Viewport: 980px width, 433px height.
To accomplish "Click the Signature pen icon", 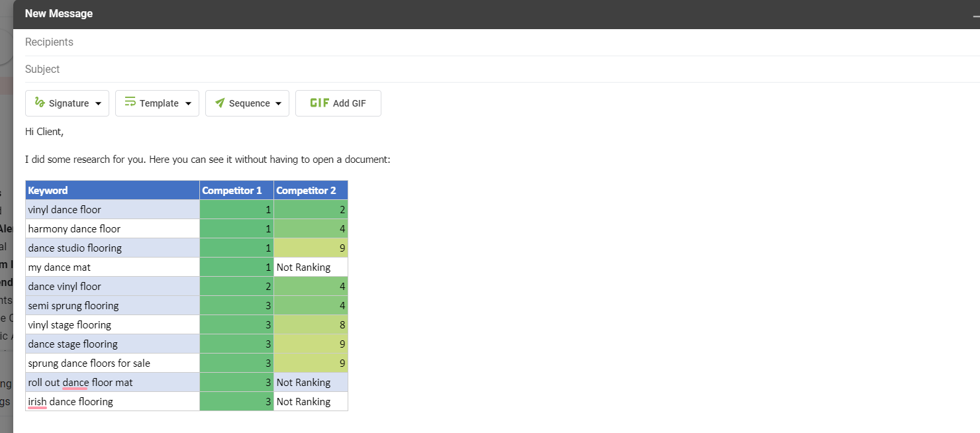I will tap(40, 103).
